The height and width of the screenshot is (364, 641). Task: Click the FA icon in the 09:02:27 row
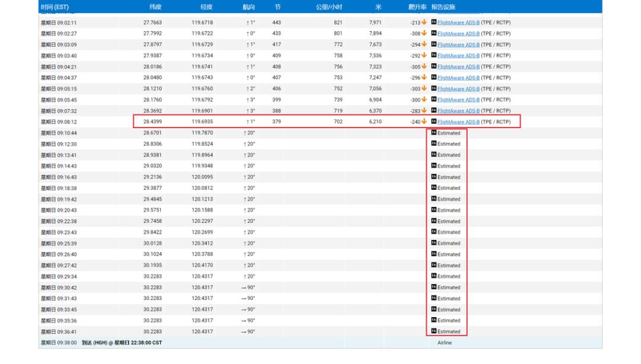tap(434, 33)
